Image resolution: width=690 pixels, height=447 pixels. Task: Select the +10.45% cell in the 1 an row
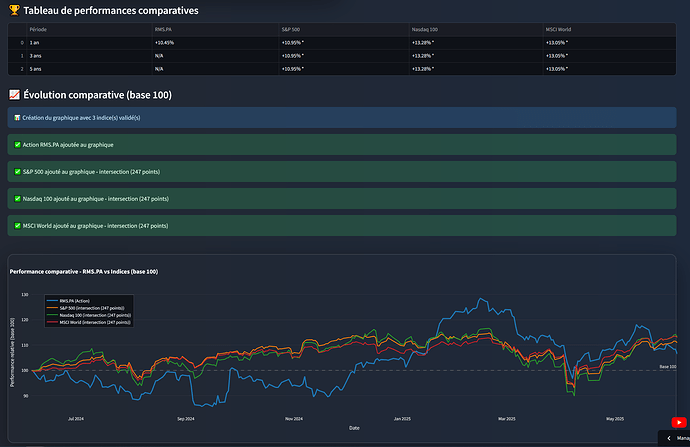tap(165, 43)
